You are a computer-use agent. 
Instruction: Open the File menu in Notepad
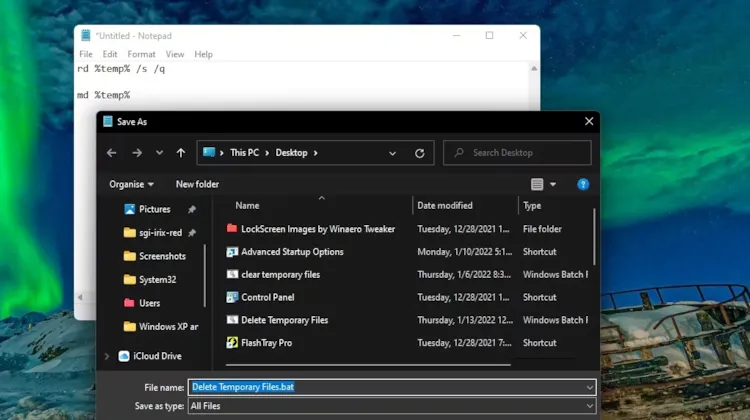pyautogui.click(x=86, y=54)
